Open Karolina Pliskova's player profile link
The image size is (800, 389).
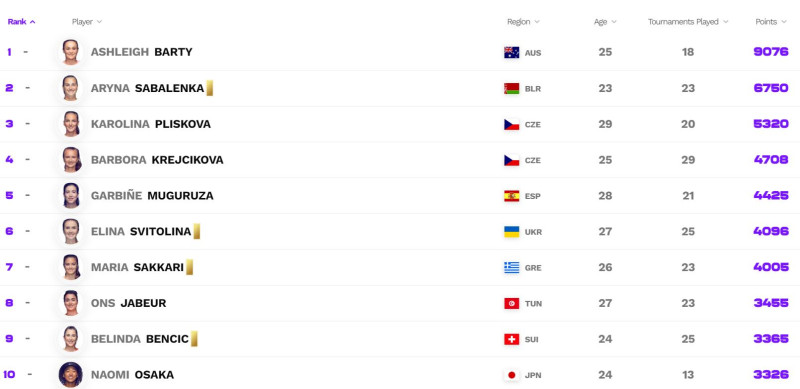pyautogui.click(x=151, y=124)
